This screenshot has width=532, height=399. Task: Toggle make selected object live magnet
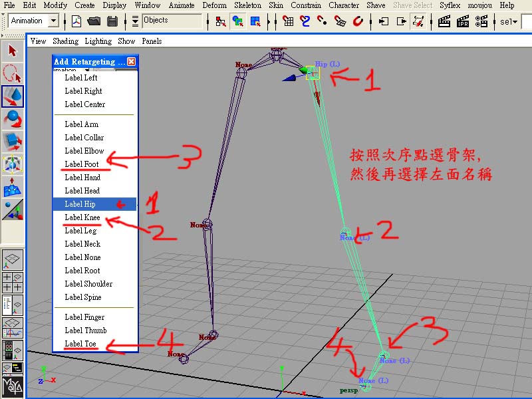pyautogui.click(x=358, y=21)
